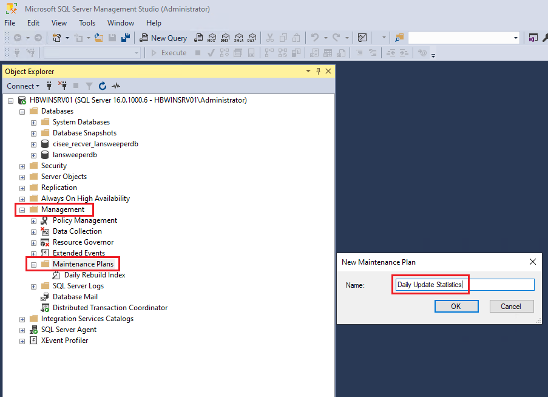This screenshot has height=398, width=548.
Task: Open the View menu
Action: pos(59,23)
